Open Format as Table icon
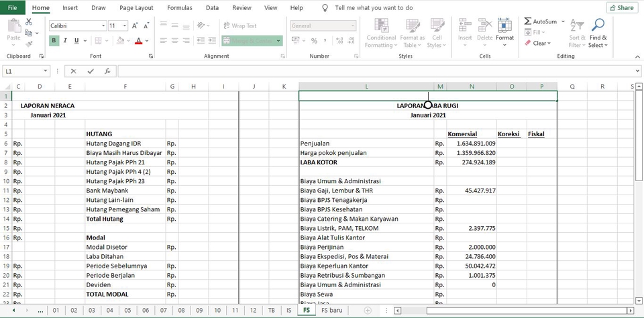This screenshot has width=644, height=318. pos(413,25)
